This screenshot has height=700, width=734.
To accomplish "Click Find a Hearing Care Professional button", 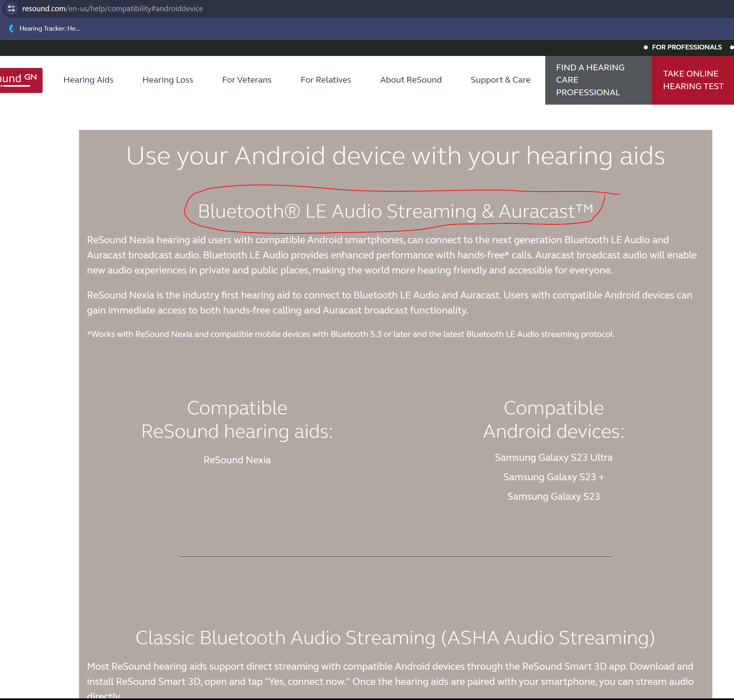I will (x=599, y=80).
